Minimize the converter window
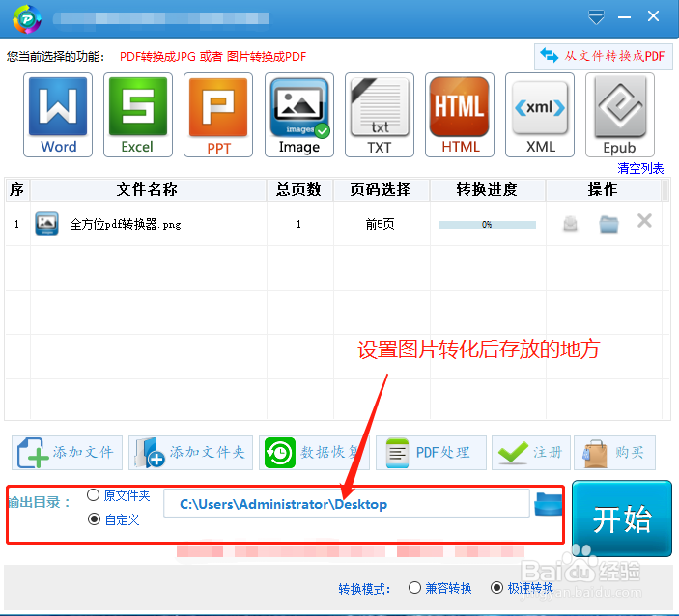This screenshot has width=679, height=616. tap(625, 17)
